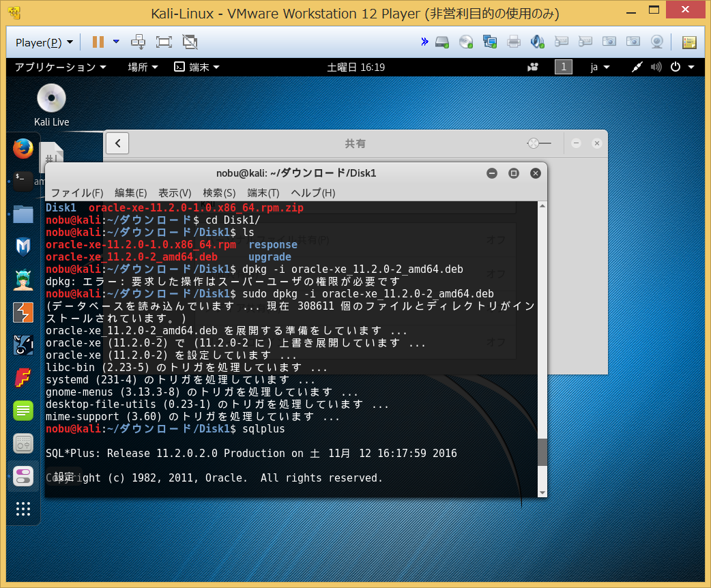Click the network adapter device icon
The height and width of the screenshot is (588, 711).
point(490,42)
